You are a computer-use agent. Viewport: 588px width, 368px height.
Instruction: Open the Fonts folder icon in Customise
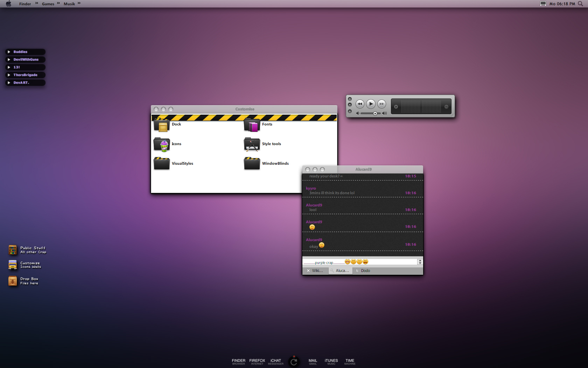(x=252, y=125)
